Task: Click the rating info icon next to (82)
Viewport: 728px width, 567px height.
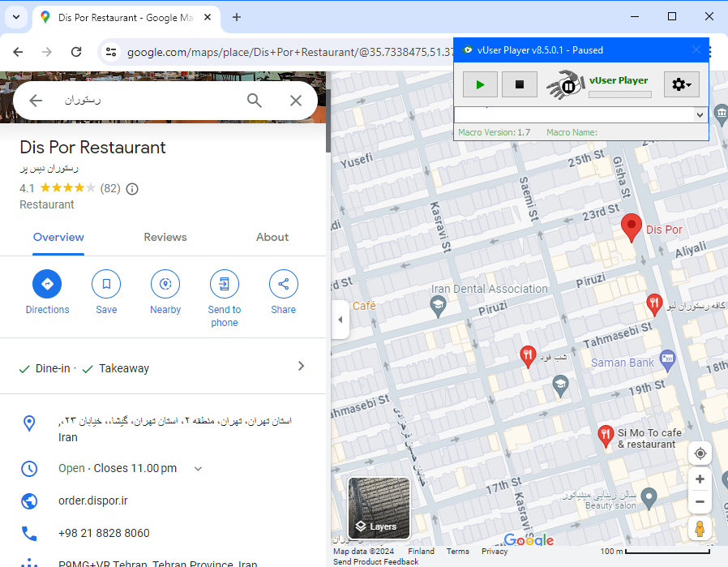Action: tap(132, 189)
